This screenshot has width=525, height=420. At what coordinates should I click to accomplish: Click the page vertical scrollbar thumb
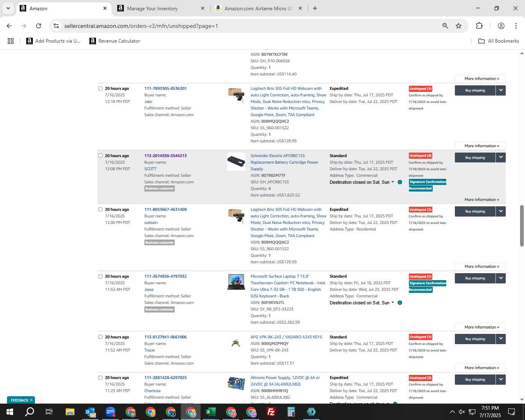pyautogui.click(x=522, y=226)
